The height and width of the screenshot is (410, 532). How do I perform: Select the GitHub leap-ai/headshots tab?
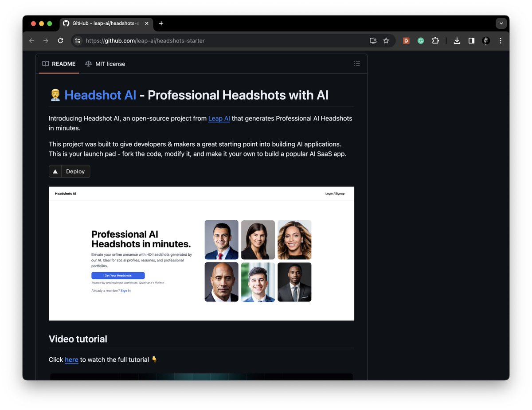[106, 23]
